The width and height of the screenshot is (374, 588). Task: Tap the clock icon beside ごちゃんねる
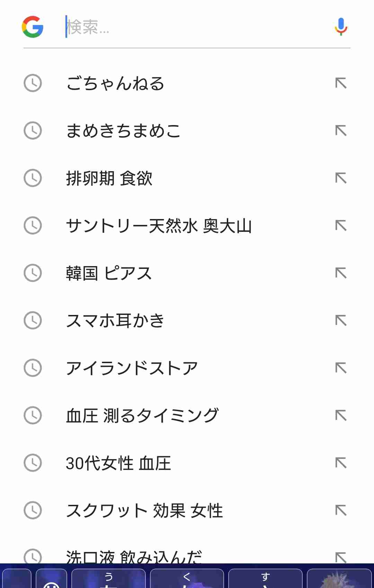[32, 83]
